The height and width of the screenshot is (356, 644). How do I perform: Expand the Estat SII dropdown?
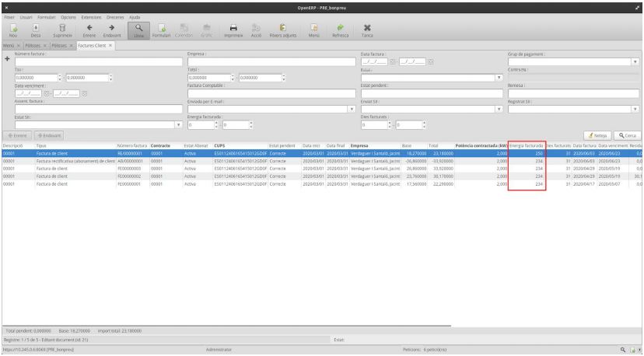tap(179, 124)
